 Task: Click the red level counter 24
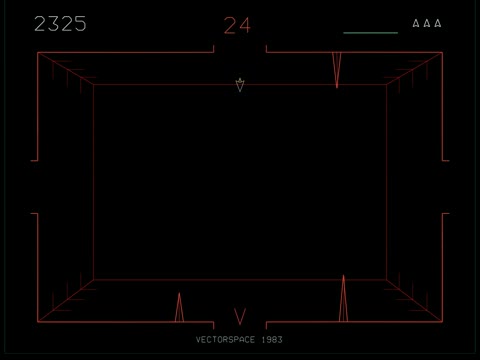pos(237,26)
